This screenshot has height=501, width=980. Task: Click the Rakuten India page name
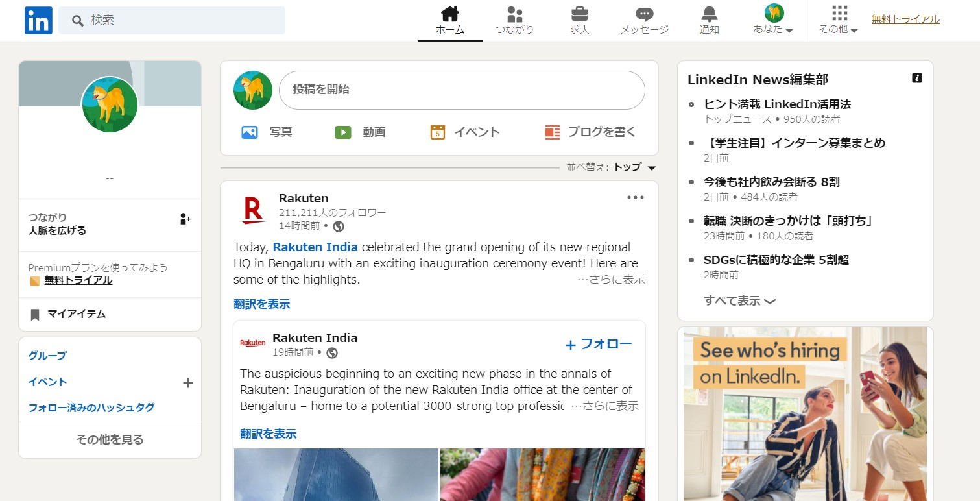point(315,337)
